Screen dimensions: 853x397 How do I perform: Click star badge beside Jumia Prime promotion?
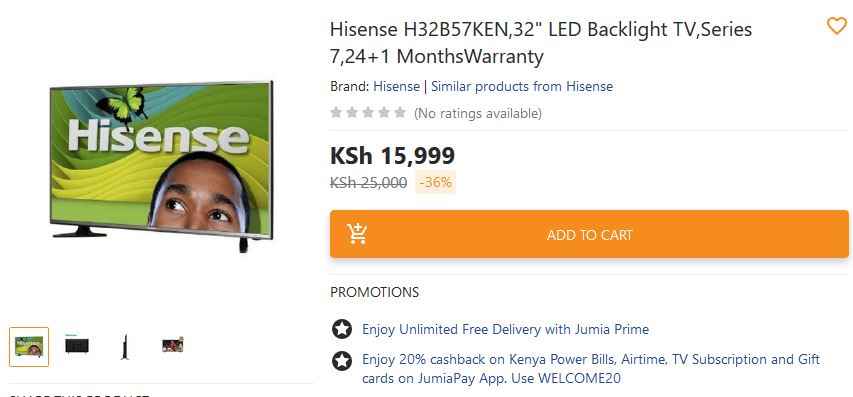pyautogui.click(x=342, y=329)
